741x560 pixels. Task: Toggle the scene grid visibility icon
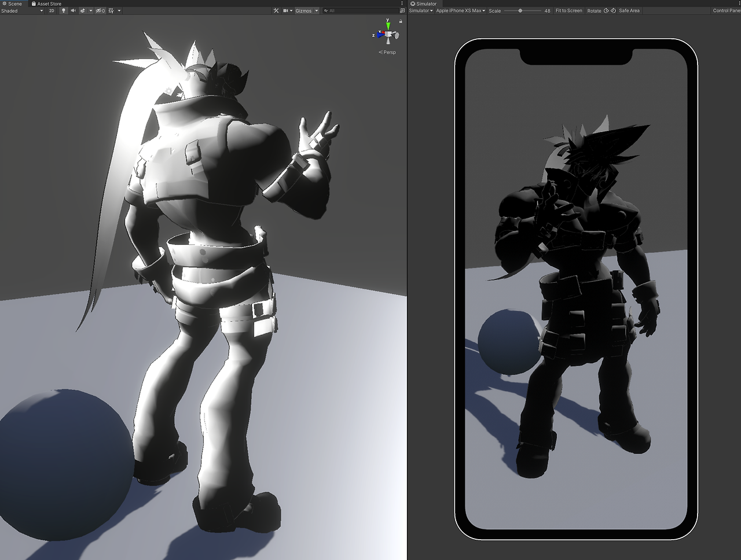click(x=111, y=11)
